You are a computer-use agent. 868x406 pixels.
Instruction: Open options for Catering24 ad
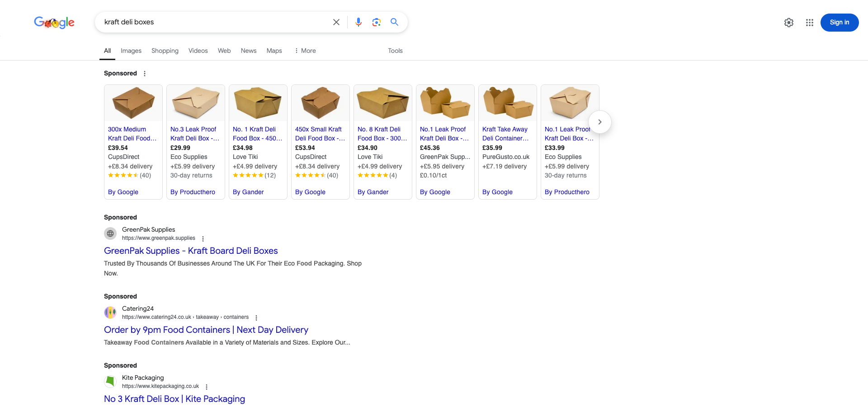point(256,317)
